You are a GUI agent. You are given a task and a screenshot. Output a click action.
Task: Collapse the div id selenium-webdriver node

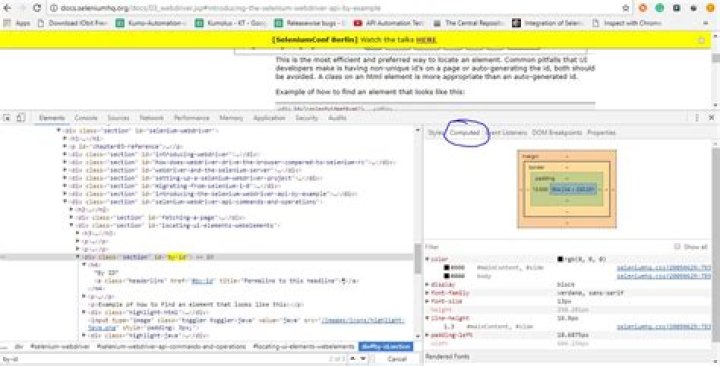59,130
